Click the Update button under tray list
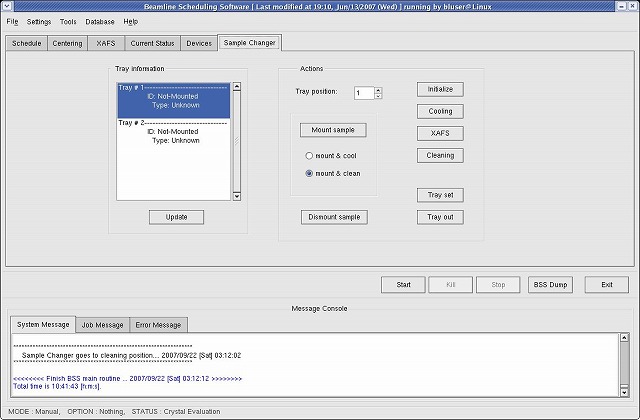Image resolution: width=640 pixels, height=420 pixels. coord(176,217)
